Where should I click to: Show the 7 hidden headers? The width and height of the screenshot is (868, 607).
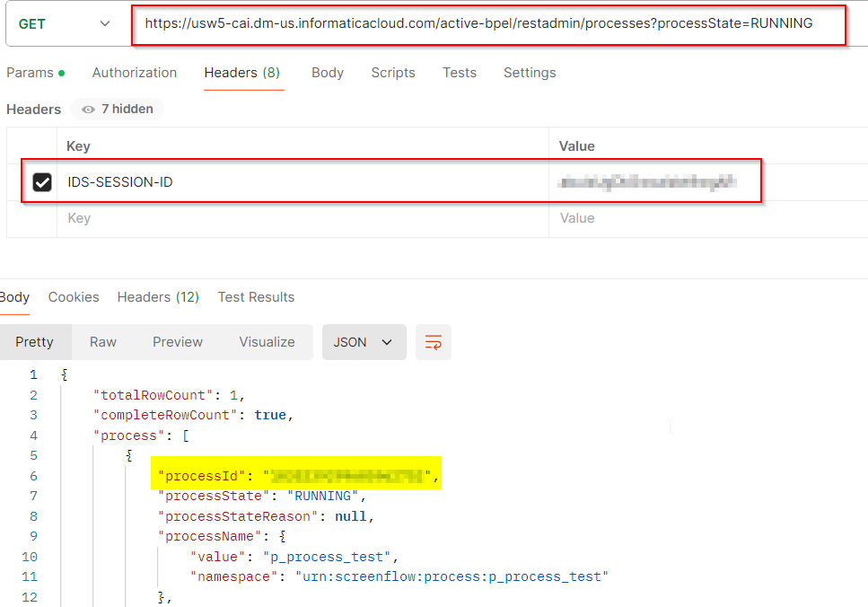click(x=118, y=110)
